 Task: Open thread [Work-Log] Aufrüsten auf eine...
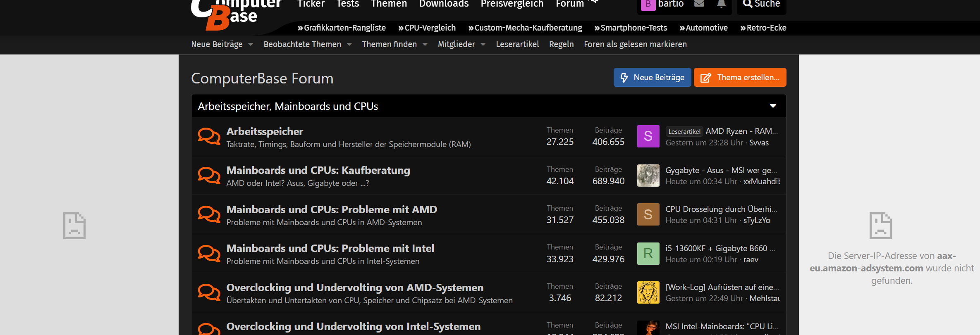722,287
